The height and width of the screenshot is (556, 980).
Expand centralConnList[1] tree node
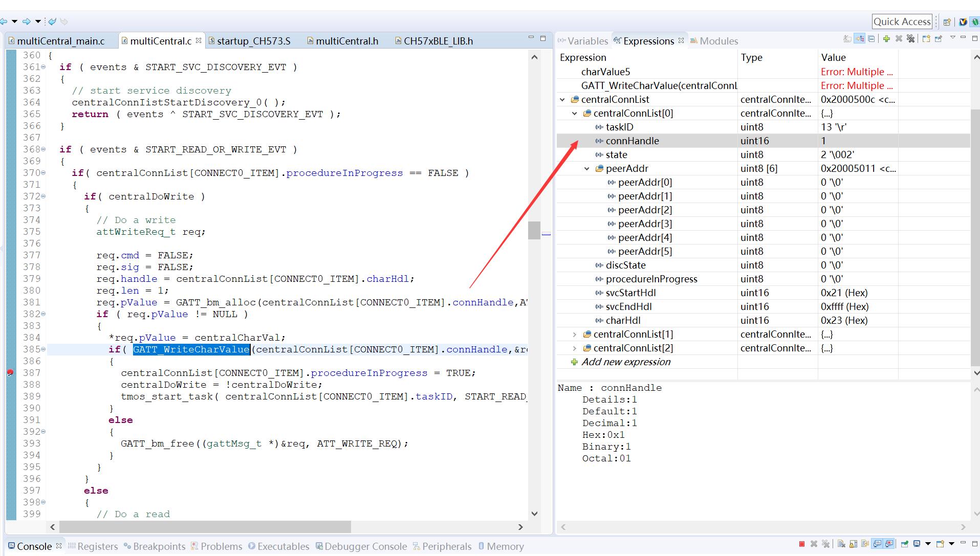click(x=574, y=335)
